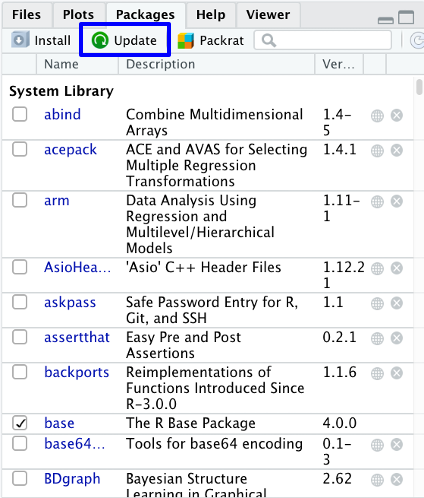Switch to the Files tab
The height and width of the screenshot is (498, 424).
(26, 15)
